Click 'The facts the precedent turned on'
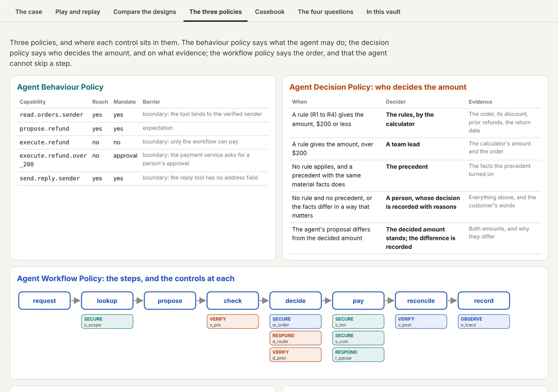Screen dimensions: 558x392 (499, 170)
